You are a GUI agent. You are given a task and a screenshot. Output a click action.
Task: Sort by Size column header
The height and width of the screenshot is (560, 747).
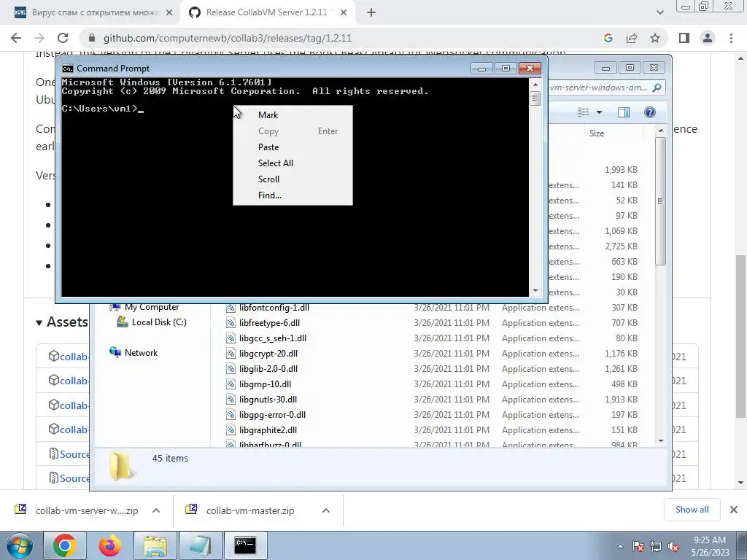pos(597,133)
